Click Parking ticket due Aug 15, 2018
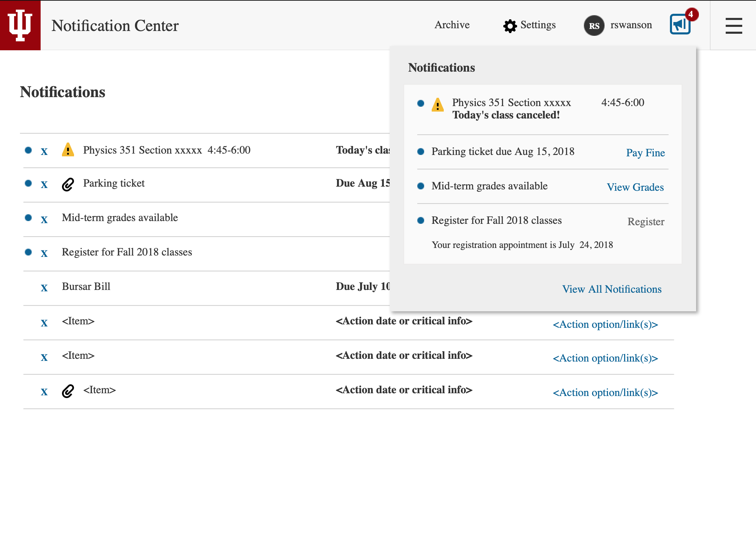The width and height of the screenshot is (756, 542). [x=503, y=152]
